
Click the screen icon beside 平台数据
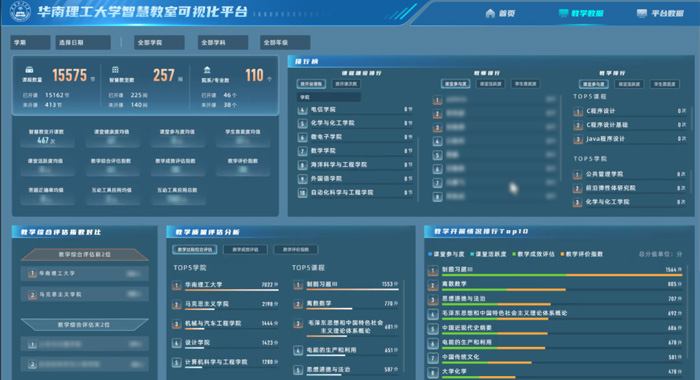642,13
